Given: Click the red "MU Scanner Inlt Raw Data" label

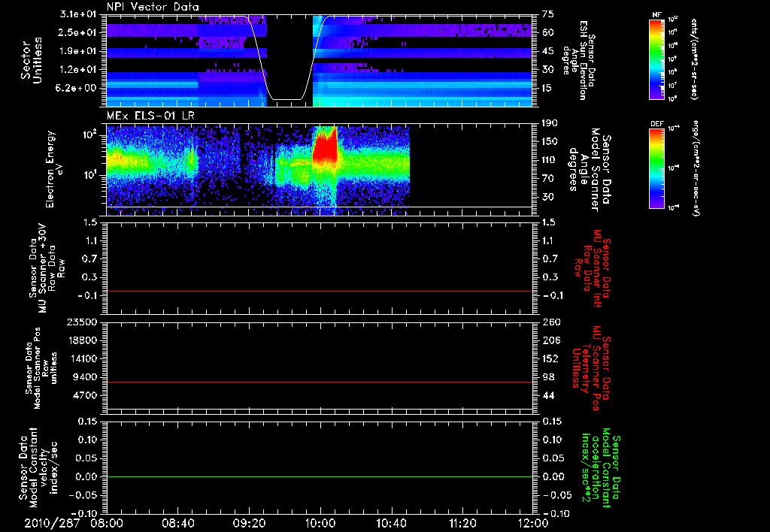Looking at the screenshot, I should 591,268.
